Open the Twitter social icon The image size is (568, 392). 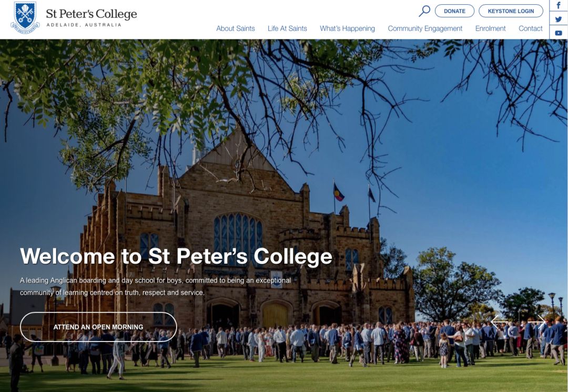tap(559, 19)
